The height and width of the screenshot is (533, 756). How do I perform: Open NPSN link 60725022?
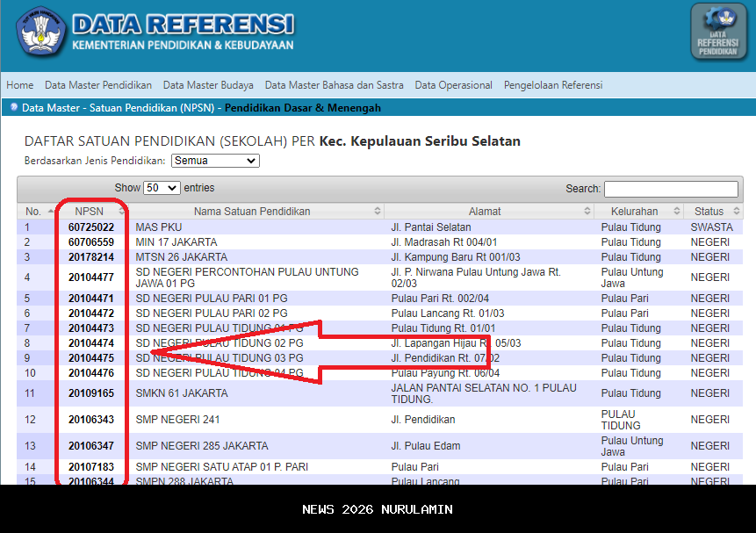(x=91, y=227)
